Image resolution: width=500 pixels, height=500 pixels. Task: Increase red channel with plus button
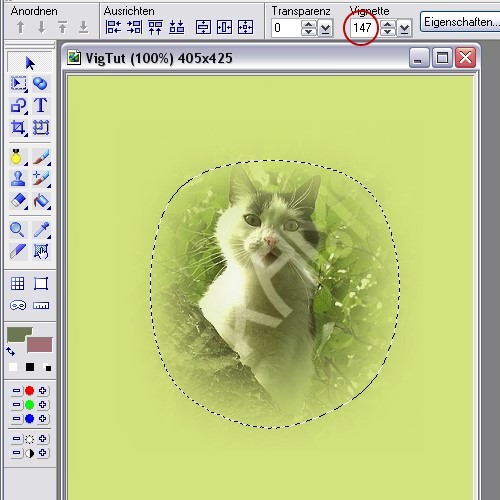43,390
